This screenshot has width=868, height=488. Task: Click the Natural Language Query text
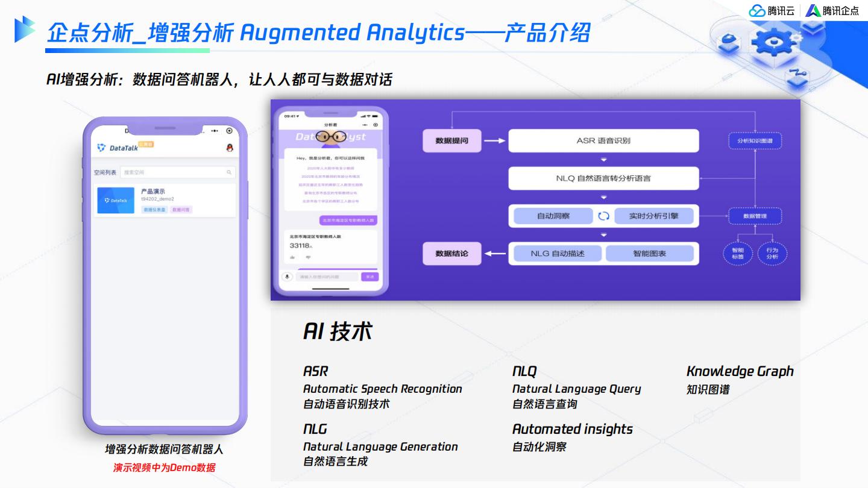(577, 389)
